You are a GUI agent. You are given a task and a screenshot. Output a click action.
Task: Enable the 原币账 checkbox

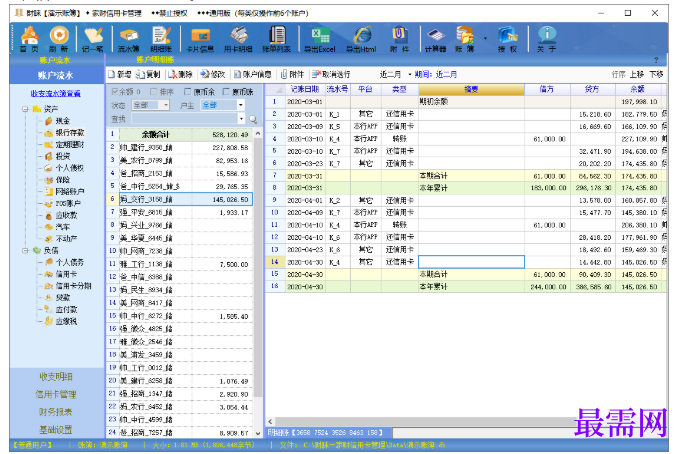point(226,91)
